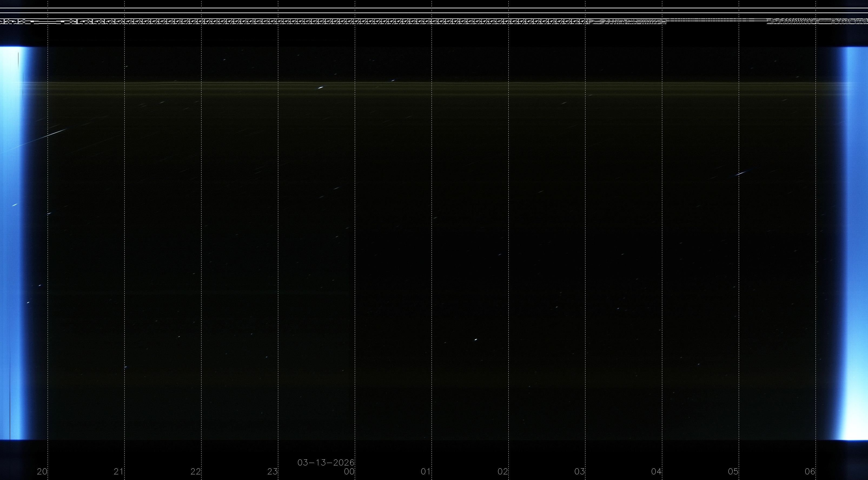Click the 21 hour label

click(119, 471)
